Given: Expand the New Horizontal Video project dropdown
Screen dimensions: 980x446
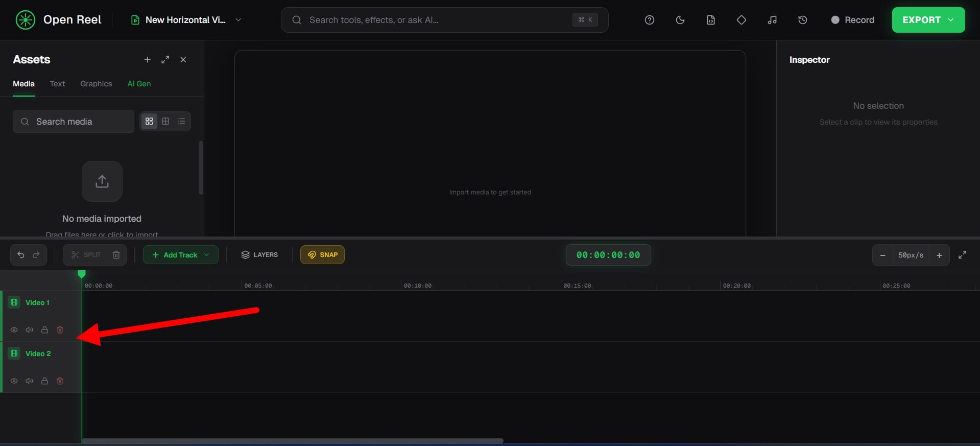Looking at the screenshot, I should 238,20.
